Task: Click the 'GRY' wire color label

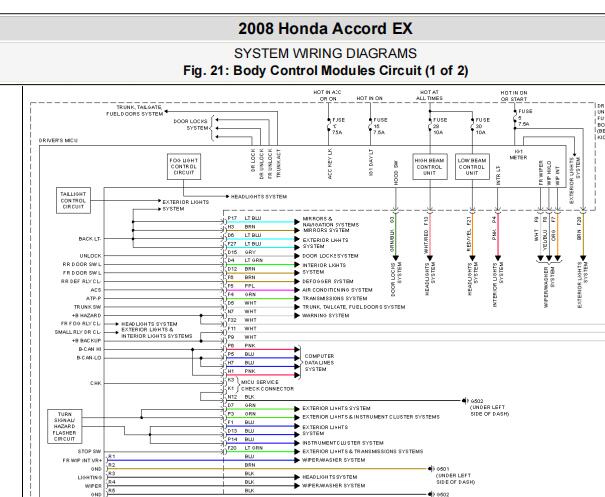Action: point(250,252)
